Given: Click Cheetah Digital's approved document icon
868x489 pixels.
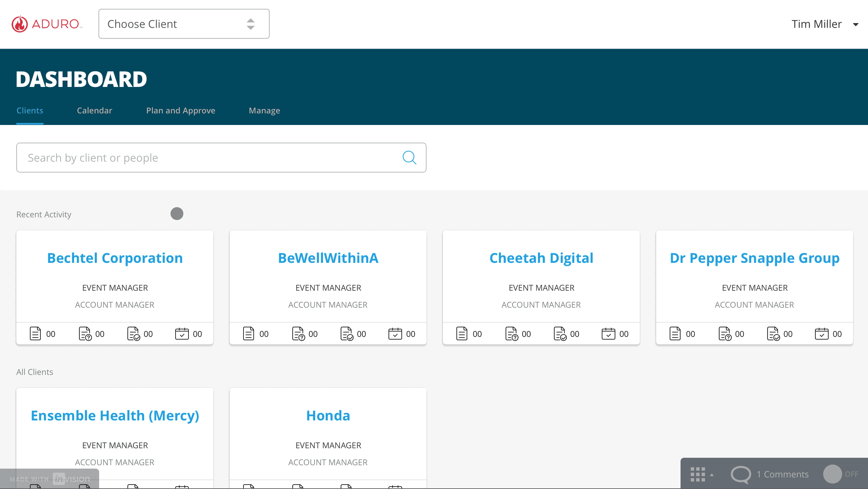Looking at the screenshot, I should (560, 333).
